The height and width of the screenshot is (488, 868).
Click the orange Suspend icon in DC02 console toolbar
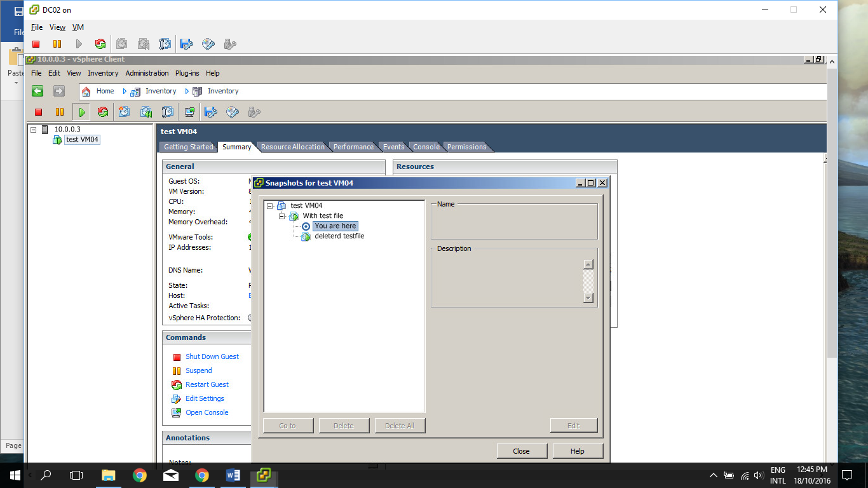pyautogui.click(x=57, y=44)
